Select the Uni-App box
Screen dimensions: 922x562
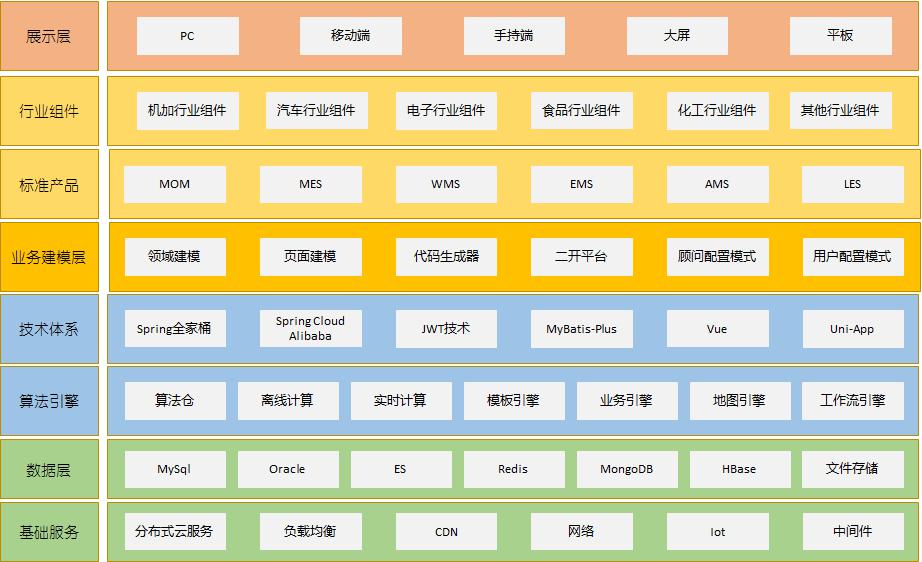click(853, 329)
